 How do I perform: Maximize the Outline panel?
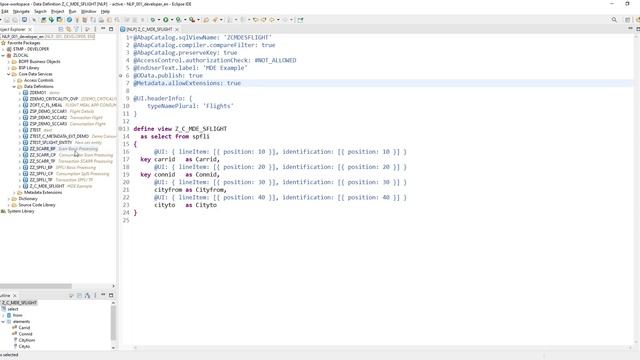point(111,295)
